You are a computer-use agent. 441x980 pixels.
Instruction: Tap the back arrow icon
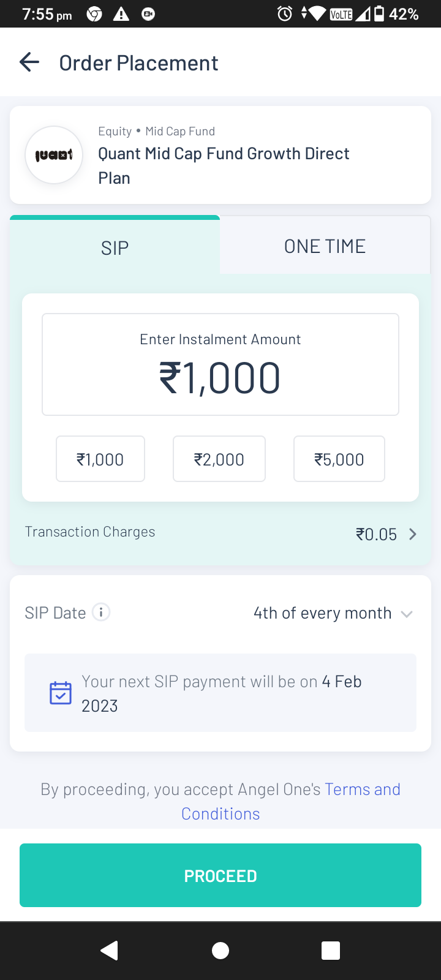pyautogui.click(x=29, y=62)
